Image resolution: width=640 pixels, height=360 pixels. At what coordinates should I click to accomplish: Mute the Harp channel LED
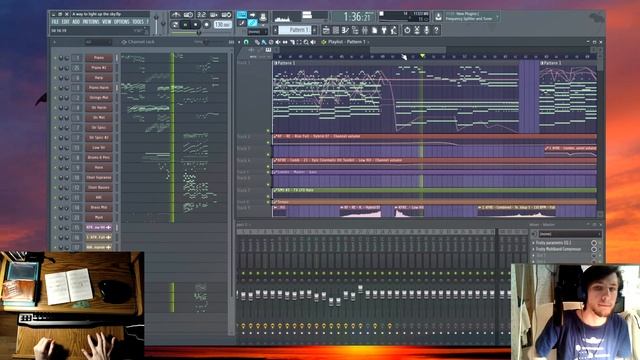pos(55,78)
